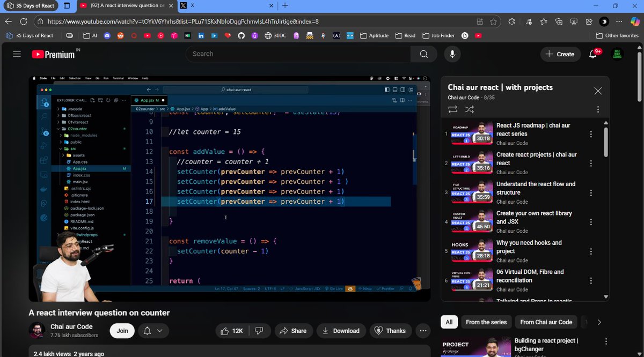Viewport: 644px width, 357px height.
Task: Open more options for Understand the react flow video
Action: [591, 192]
